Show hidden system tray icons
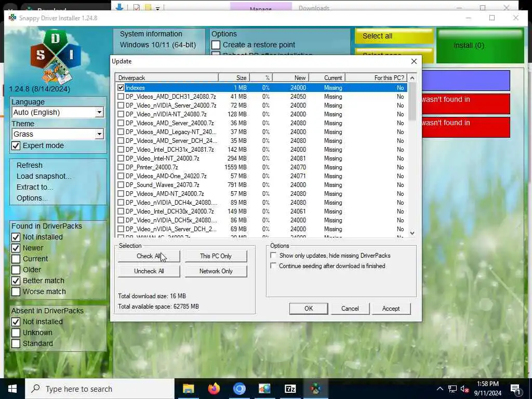This screenshot has height=399, width=532. click(x=440, y=389)
